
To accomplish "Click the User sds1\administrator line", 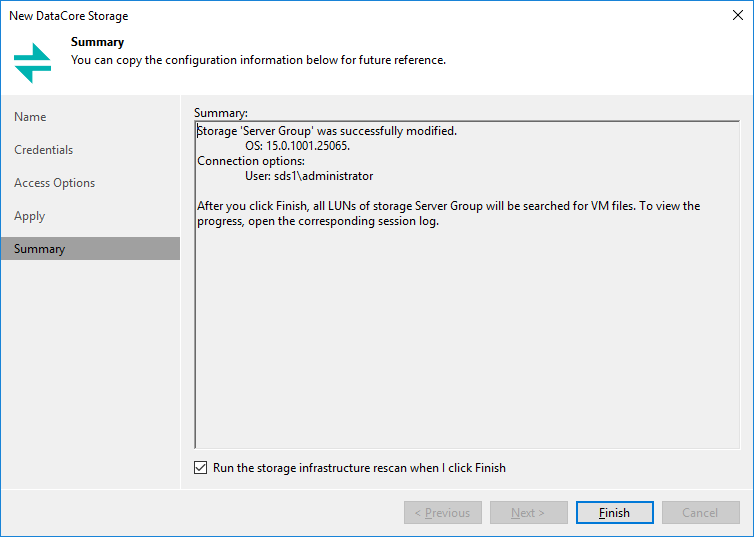I will pyautogui.click(x=309, y=176).
